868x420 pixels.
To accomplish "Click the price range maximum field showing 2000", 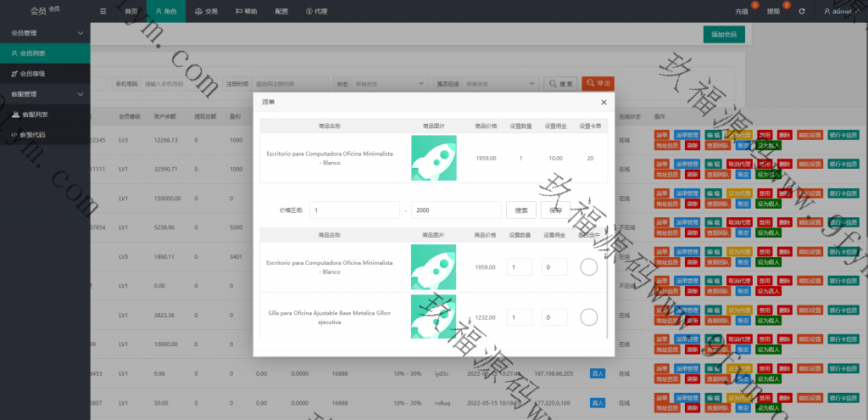I will point(455,210).
